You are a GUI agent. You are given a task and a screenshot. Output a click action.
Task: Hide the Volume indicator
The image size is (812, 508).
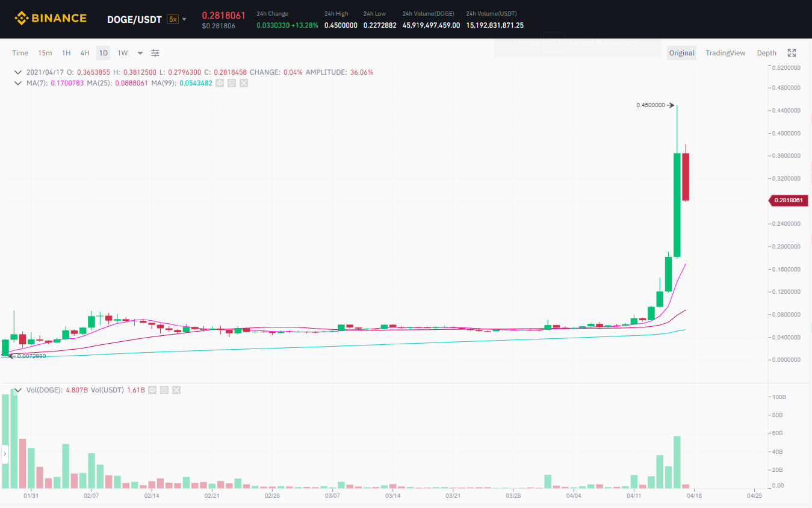(152, 390)
